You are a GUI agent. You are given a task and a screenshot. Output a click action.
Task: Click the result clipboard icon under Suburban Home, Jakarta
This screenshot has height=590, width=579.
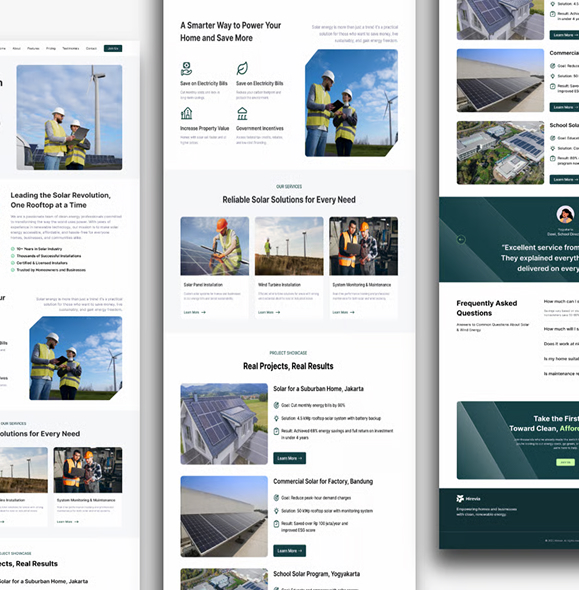point(276,431)
